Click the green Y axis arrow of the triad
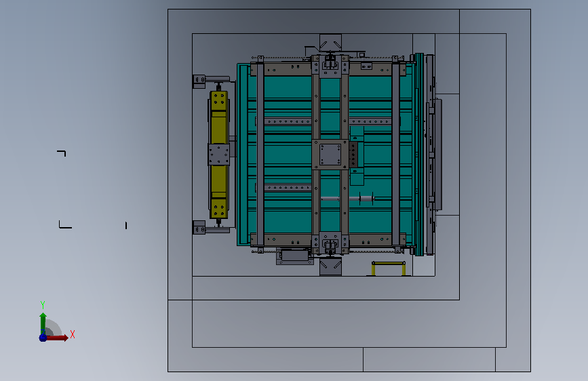 click(x=43, y=323)
